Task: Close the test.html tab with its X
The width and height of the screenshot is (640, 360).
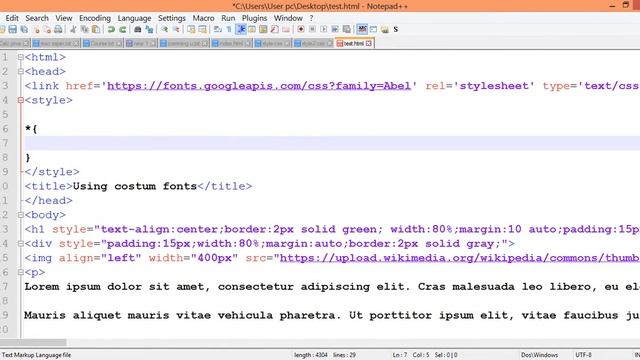Action: coord(369,43)
